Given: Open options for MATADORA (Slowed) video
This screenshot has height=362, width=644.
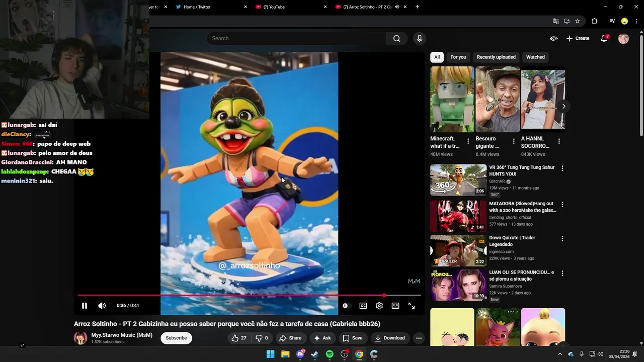Looking at the screenshot, I should tap(562, 205).
